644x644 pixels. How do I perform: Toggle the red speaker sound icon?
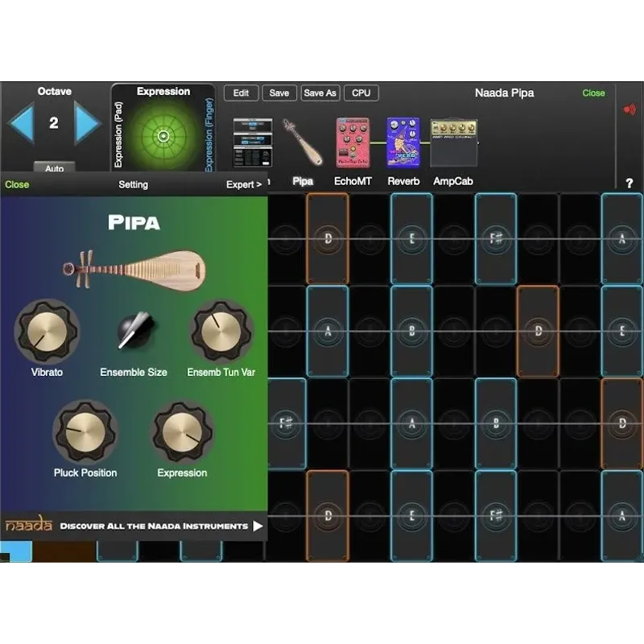coord(630,109)
